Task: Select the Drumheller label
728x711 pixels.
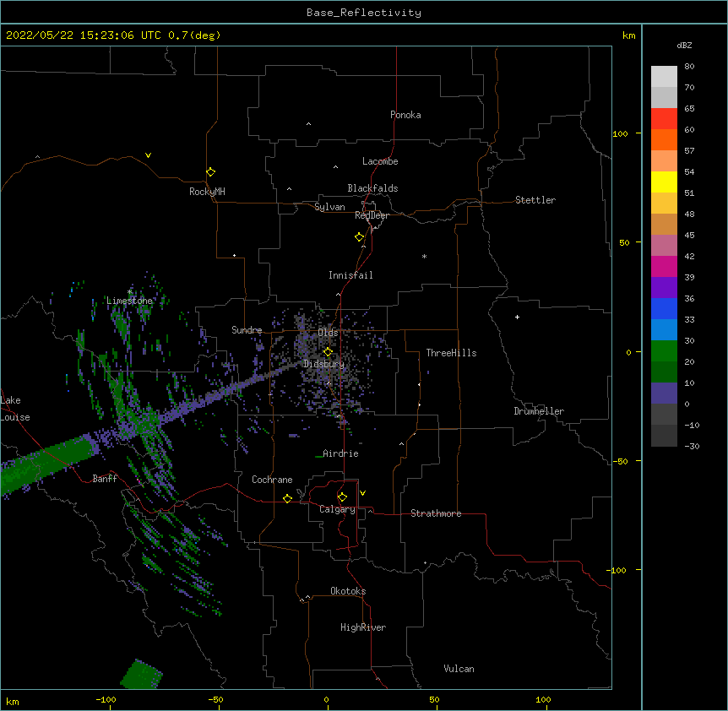Action: point(539,411)
